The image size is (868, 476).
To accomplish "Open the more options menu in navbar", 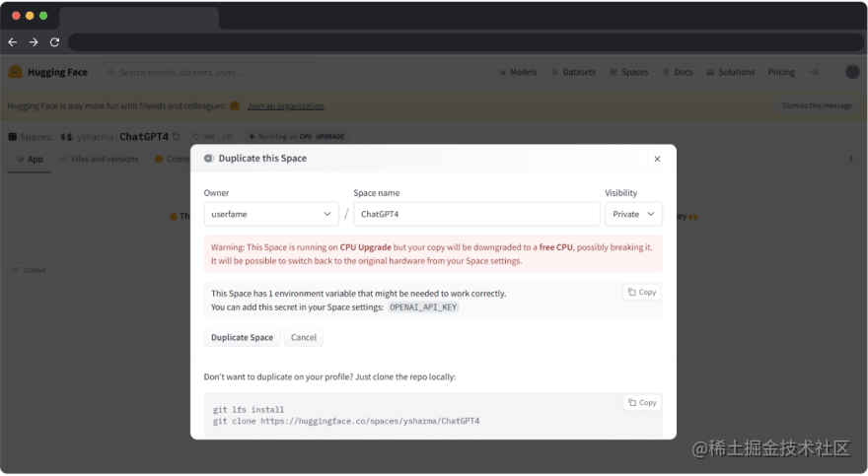I will [x=813, y=72].
